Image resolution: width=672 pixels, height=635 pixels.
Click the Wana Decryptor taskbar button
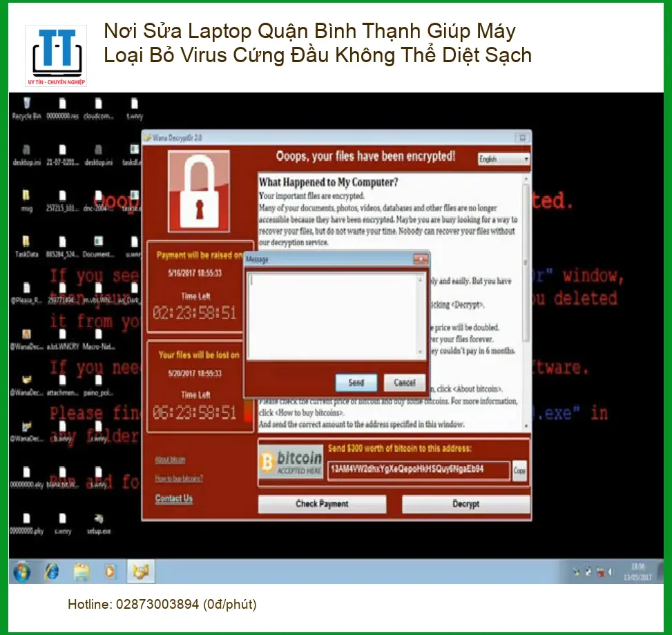pyautogui.click(x=141, y=571)
